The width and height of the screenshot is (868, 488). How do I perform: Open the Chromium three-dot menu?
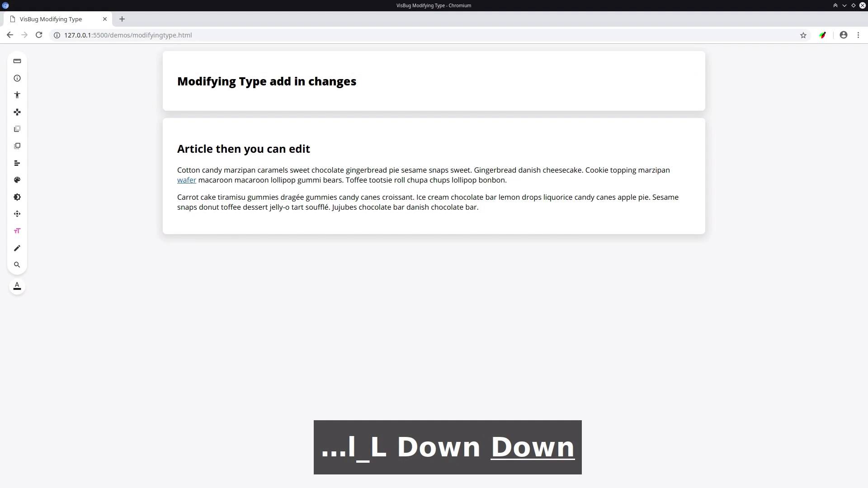858,35
